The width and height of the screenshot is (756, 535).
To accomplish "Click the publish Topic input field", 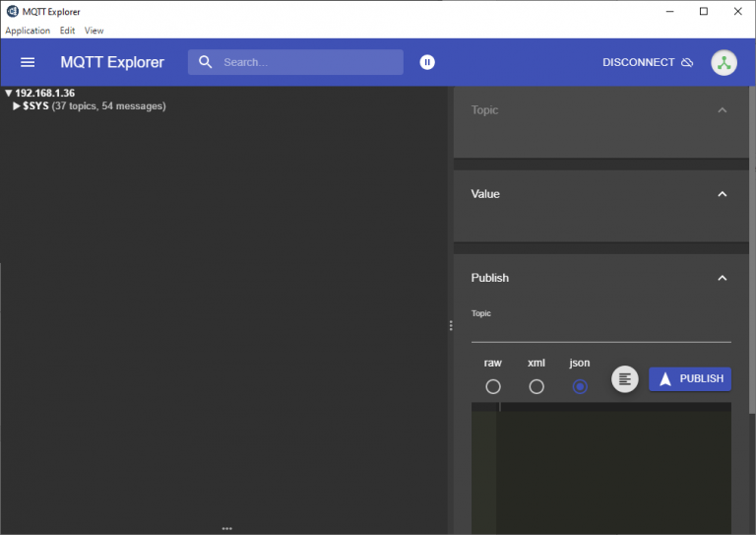I will coord(600,330).
